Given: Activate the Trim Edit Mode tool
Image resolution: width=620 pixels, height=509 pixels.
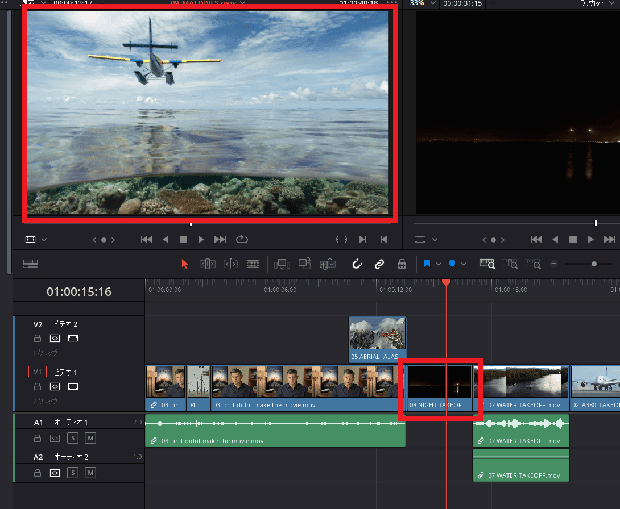Looking at the screenshot, I should 208,264.
